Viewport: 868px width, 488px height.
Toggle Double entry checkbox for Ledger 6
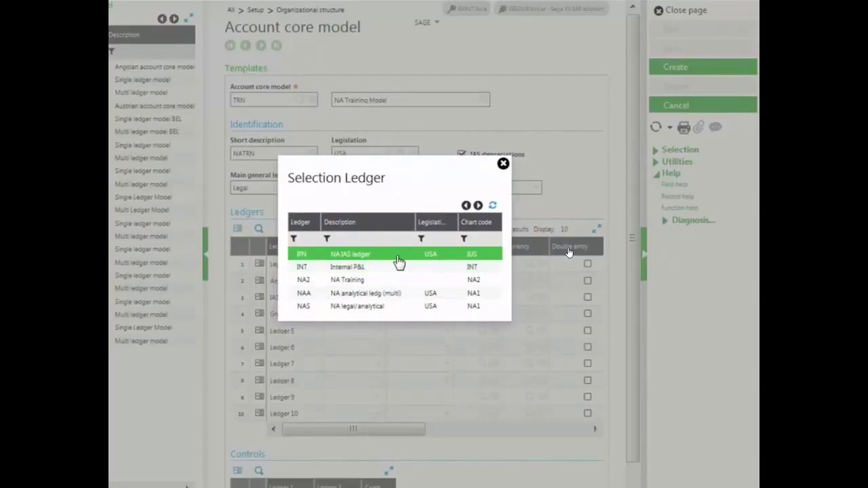pos(588,347)
